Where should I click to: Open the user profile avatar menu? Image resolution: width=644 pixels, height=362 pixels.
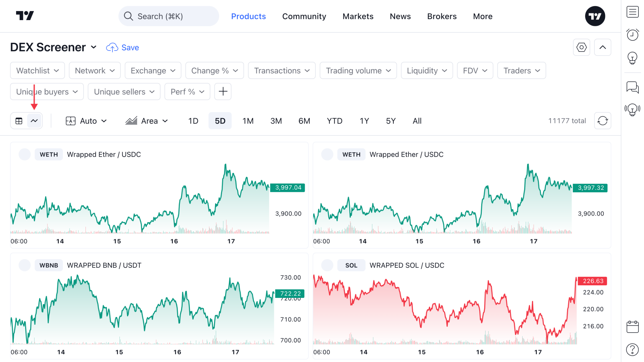tap(595, 16)
